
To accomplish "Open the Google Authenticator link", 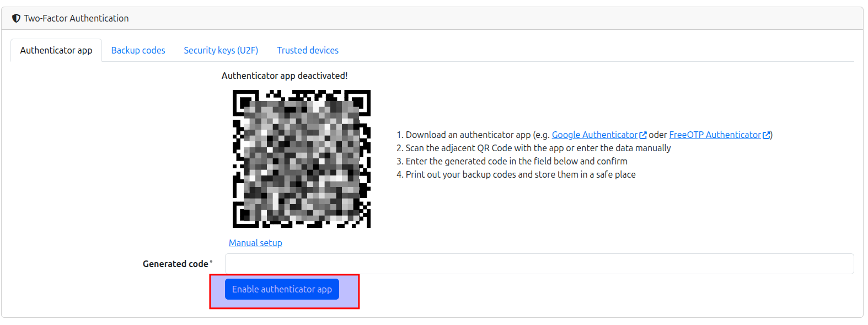I will coord(594,135).
